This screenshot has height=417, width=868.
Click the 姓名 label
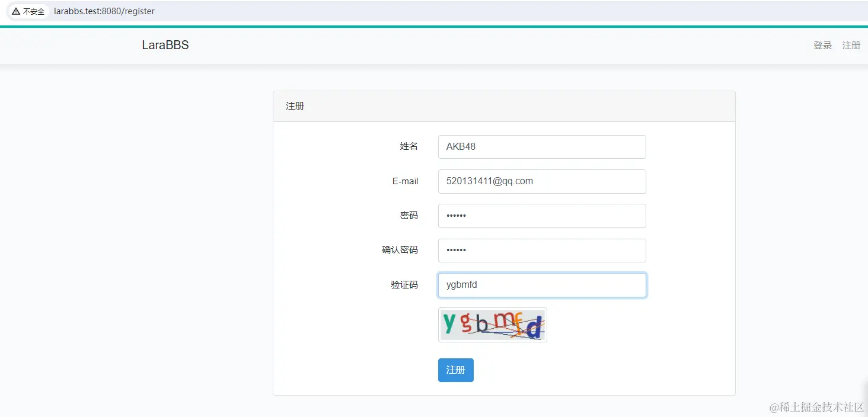[409, 146]
